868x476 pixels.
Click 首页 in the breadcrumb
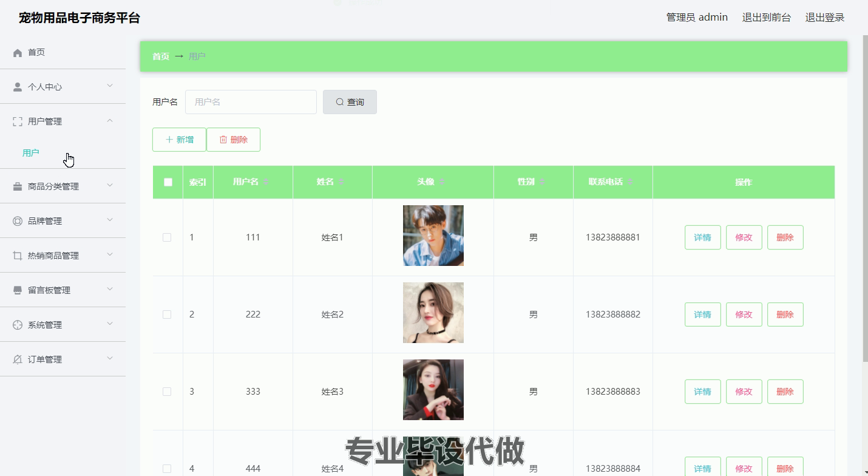(161, 56)
